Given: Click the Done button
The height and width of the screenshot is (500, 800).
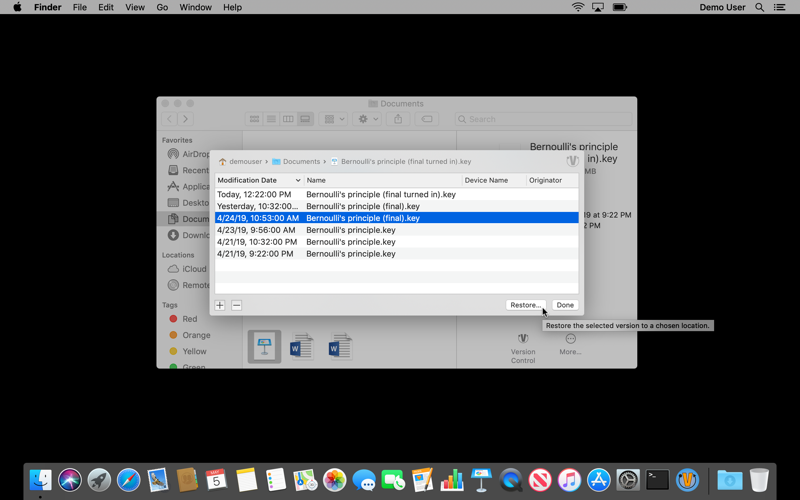Looking at the screenshot, I should point(565,305).
